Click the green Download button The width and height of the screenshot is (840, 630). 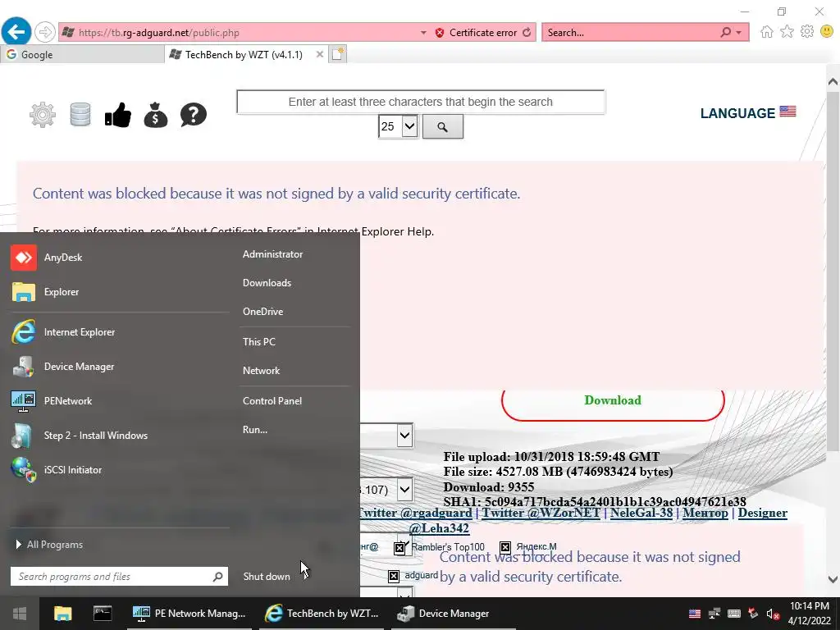click(x=613, y=400)
